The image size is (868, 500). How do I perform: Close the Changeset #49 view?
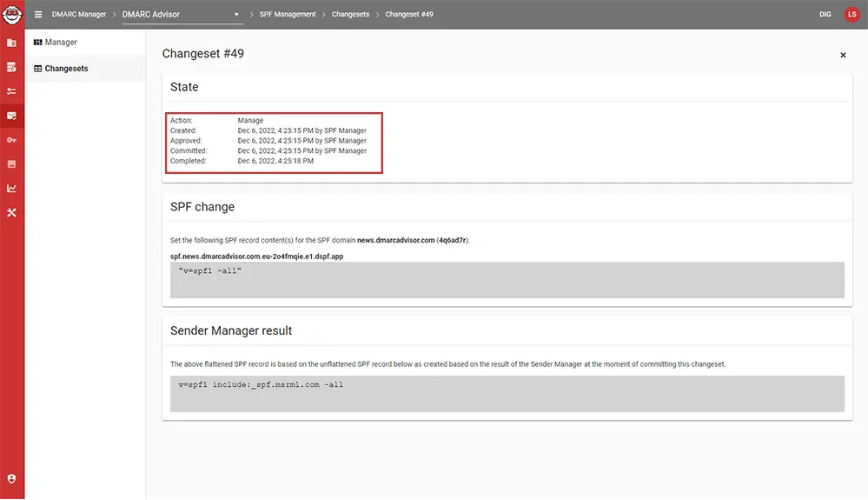(843, 56)
